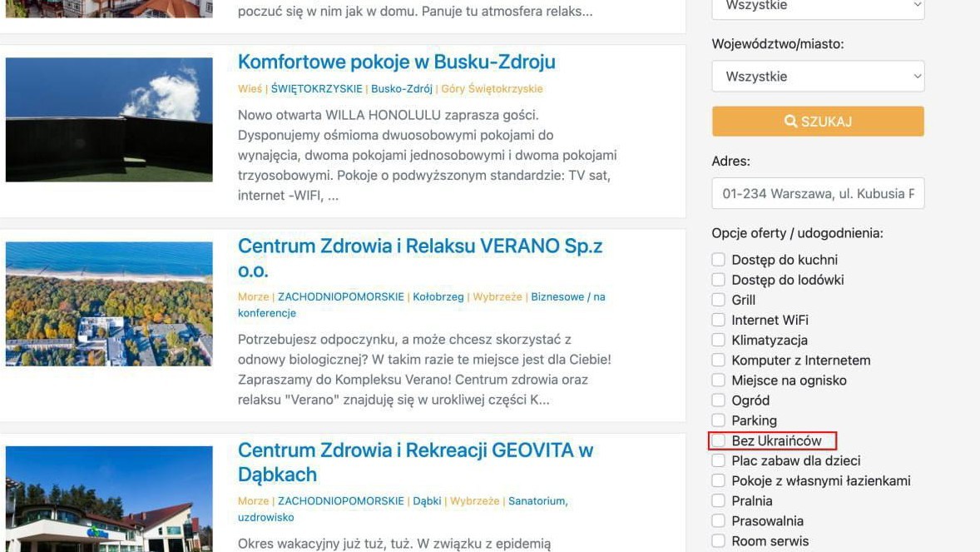This screenshot has width=980, height=552.
Task: Click the Dąbki location tag
Action: coord(427,500)
